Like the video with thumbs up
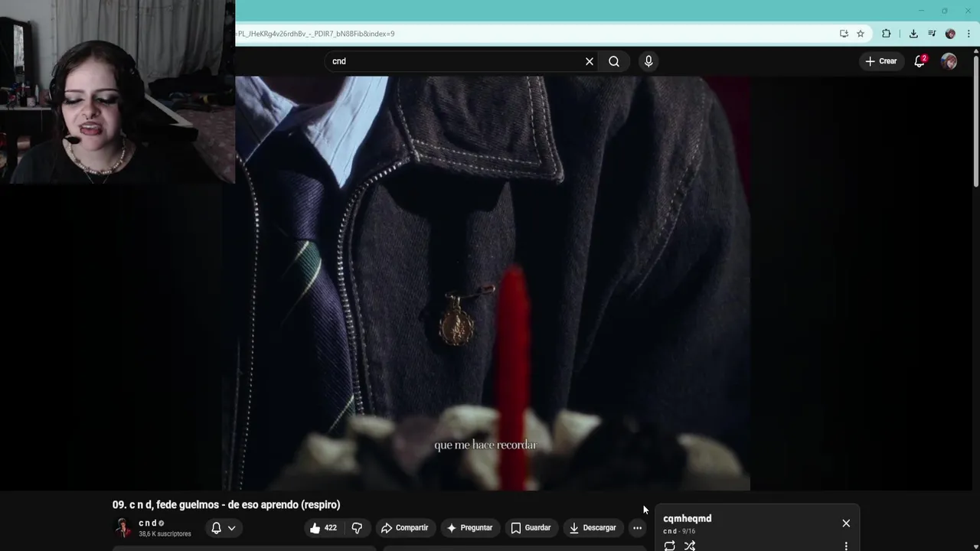The image size is (980, 551). 324,527
